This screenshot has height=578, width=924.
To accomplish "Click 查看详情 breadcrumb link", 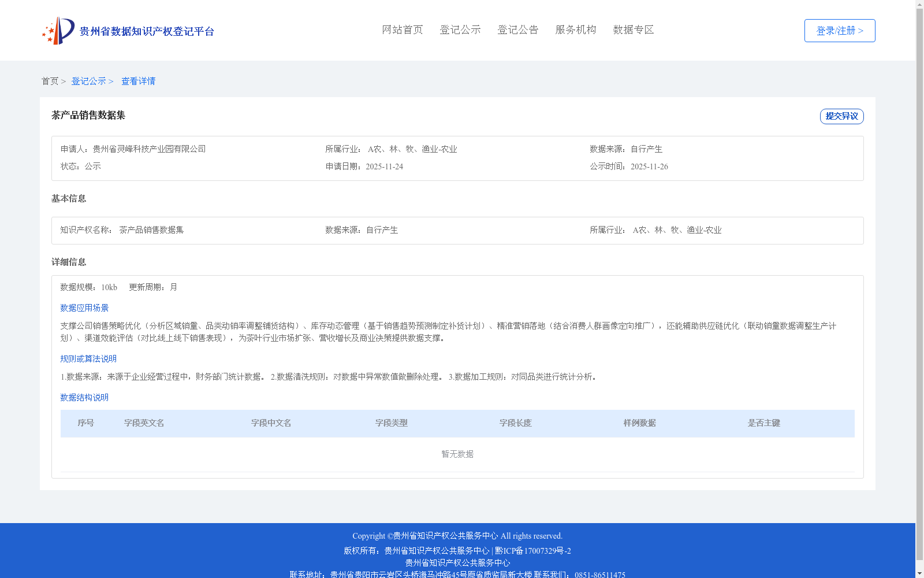I will pos(138,81).
